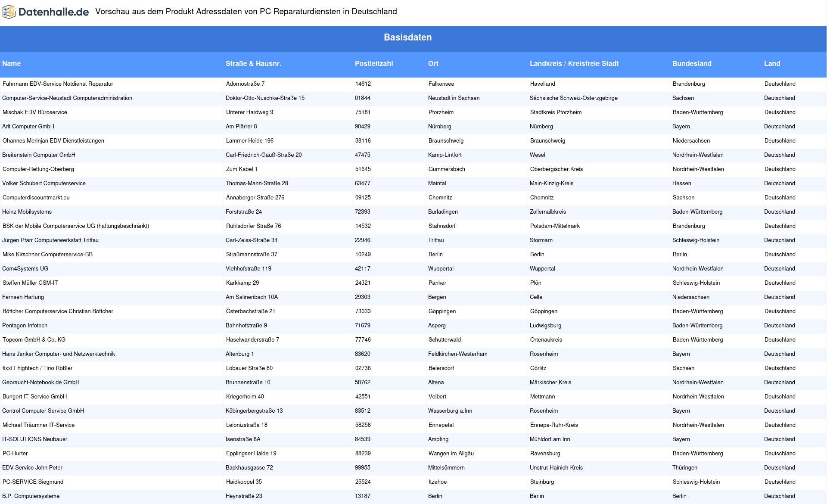This screenshot has height=504, width=827.
Task: Select the Name column header
Action: point(12,64)
